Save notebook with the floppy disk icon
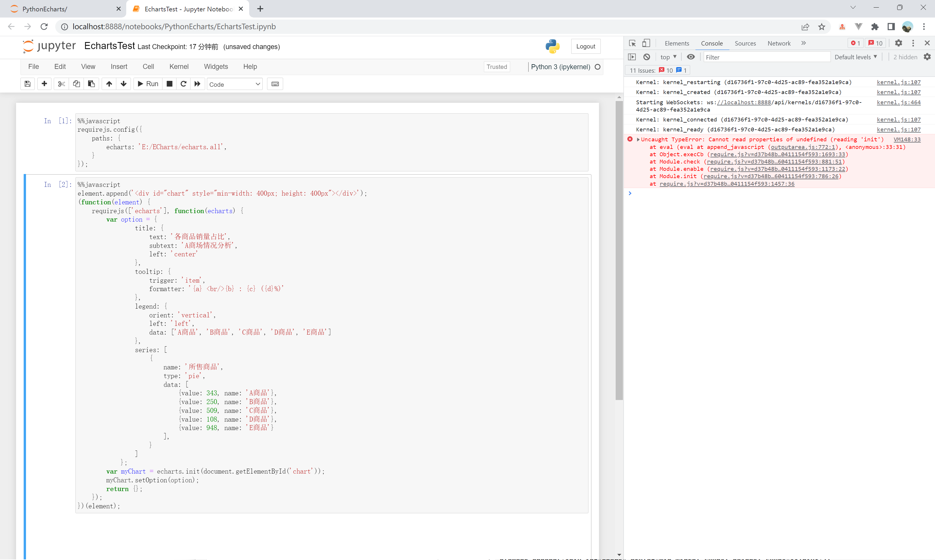This screenshot has width=935, height=560. (x=27, y=84)
